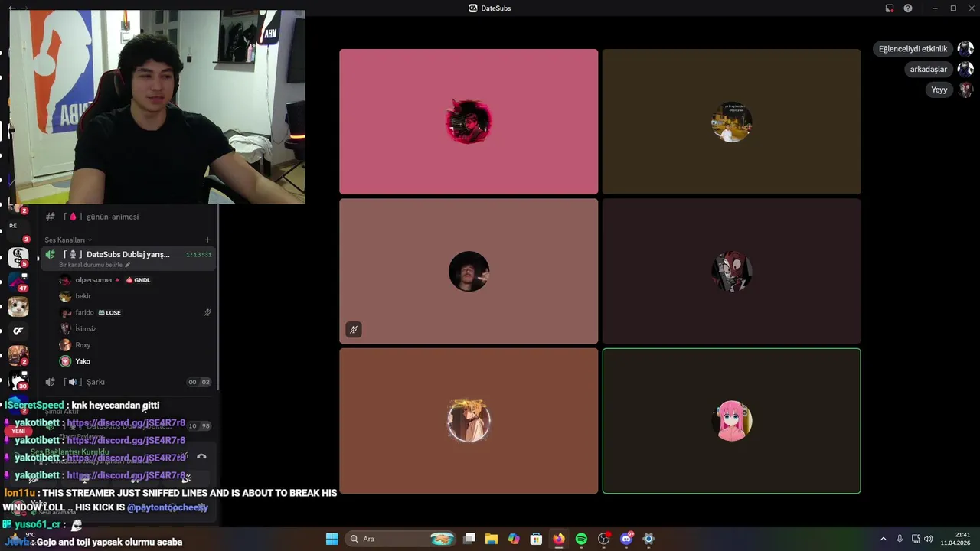Click @paytontopcheesy mention in stream chat
The image size is (980, 551).
pos(168,507)
